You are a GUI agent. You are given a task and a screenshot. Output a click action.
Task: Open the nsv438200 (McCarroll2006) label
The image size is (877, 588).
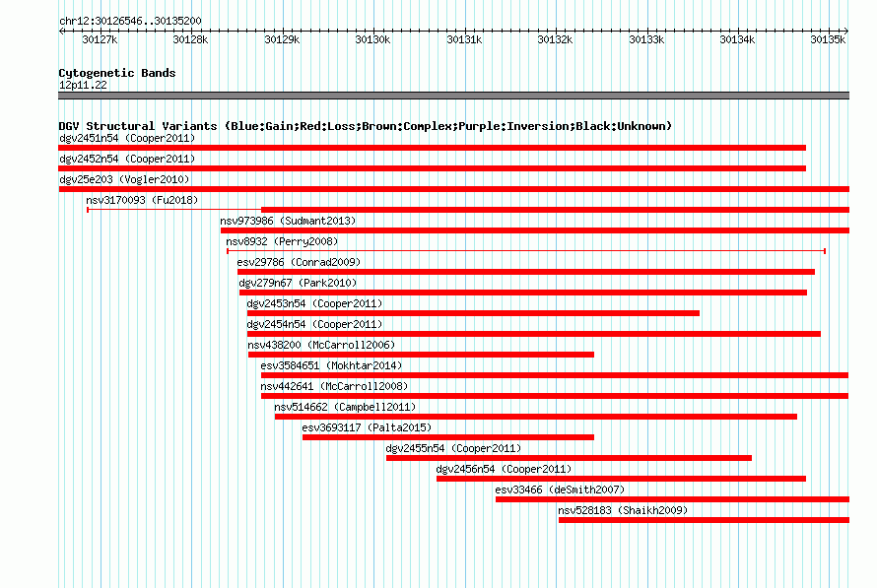pos(321,345)
